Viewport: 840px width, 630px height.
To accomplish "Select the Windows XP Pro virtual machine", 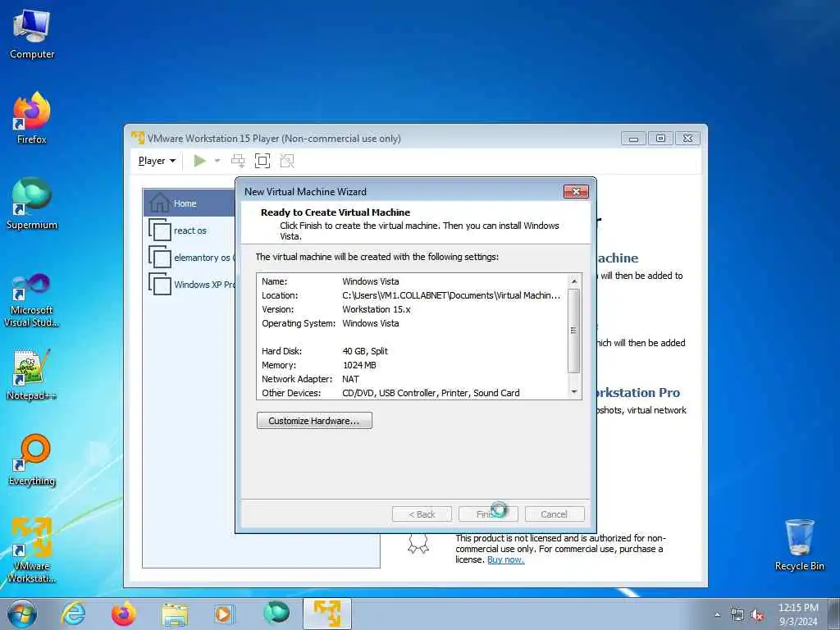I will point(189,285).
